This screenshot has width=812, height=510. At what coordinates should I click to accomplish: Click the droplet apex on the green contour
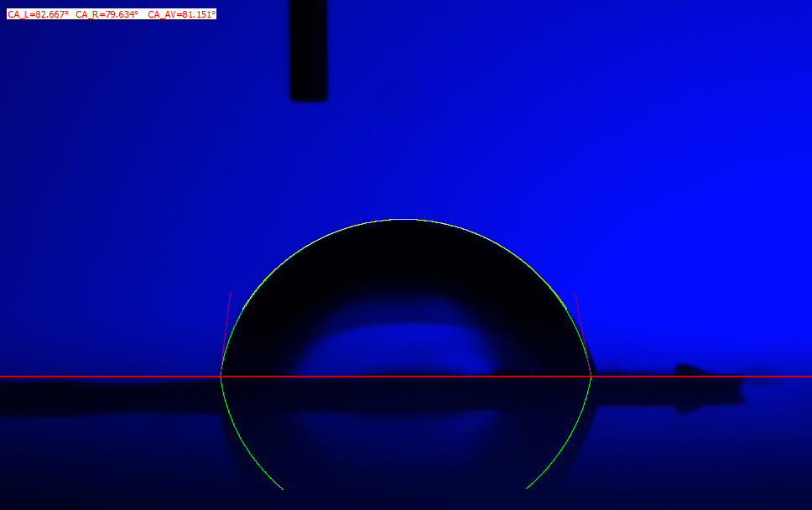point(404,220)
